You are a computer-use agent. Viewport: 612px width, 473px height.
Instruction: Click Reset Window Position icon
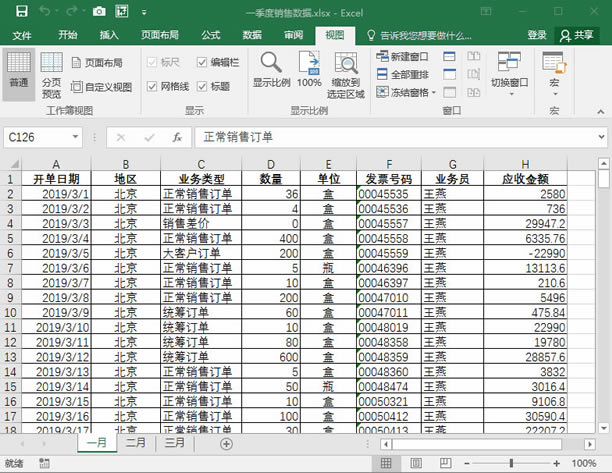[473, 92]
